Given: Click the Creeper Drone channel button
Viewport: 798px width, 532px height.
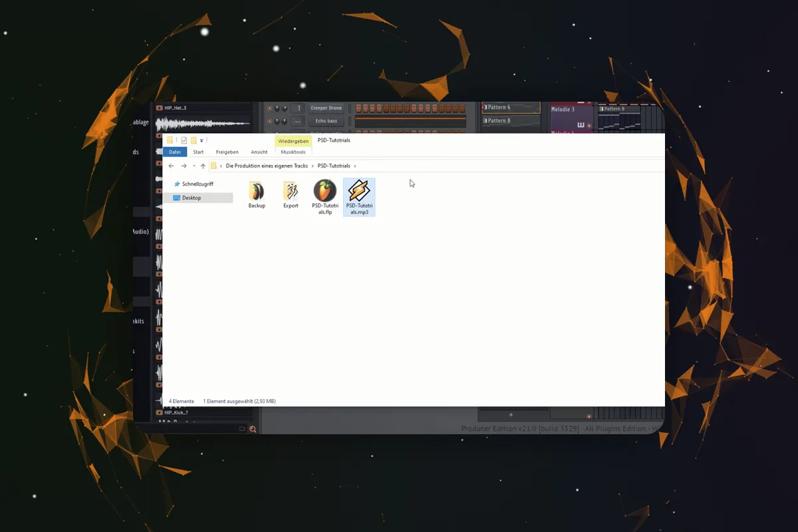Looking at the screenshot, I should tap(326, 108).
